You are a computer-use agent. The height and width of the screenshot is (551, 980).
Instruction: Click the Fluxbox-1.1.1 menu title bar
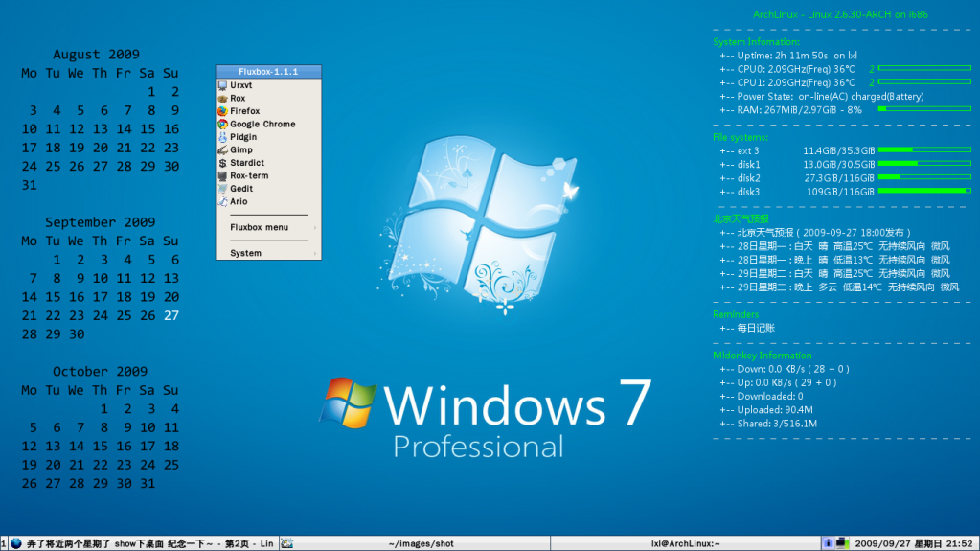269,71
